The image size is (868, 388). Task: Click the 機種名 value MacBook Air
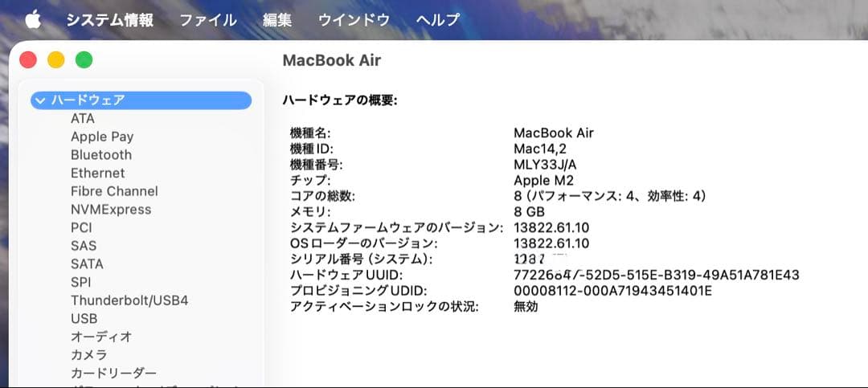click(554, 133)
